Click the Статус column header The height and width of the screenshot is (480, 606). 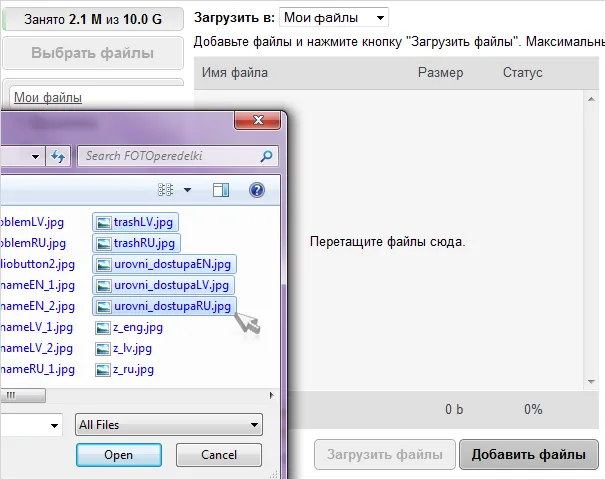[523, 73]
